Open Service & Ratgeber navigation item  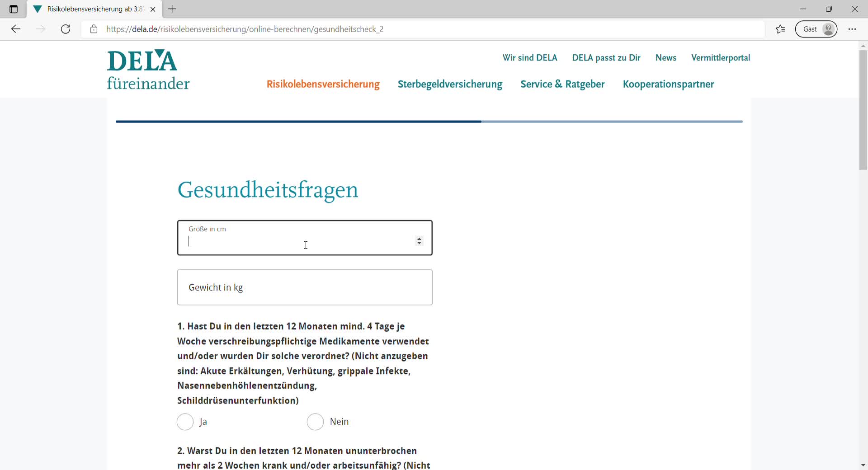[562, 84]
